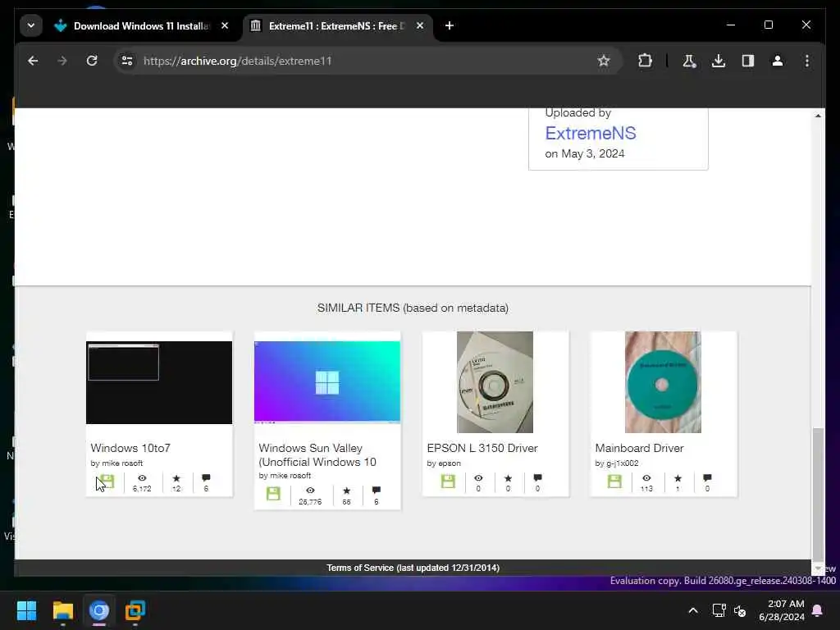Image resolution: width=840 pixels, height=630 pixels.
Task: Click the page vertical scrollbar thumb
Action: pos(818,493)
